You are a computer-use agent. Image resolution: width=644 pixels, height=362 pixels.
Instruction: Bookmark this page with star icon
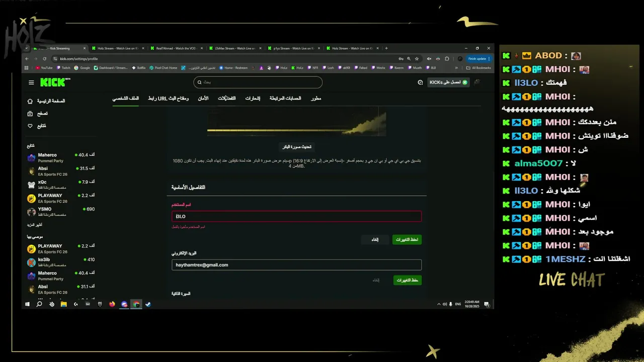point(417,59)
